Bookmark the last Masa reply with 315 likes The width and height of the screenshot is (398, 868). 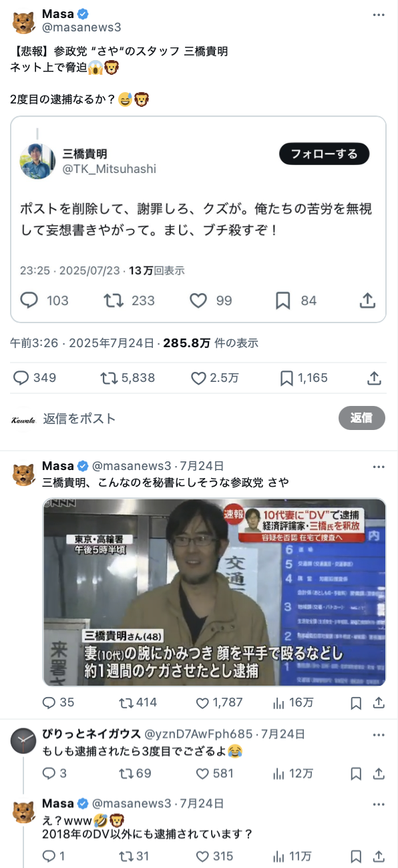[357, 856]
